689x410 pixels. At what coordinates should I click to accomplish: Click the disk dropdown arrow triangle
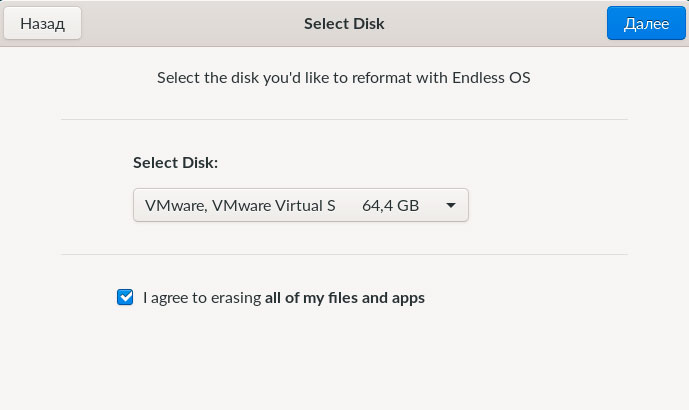click(x=451, y=206)
